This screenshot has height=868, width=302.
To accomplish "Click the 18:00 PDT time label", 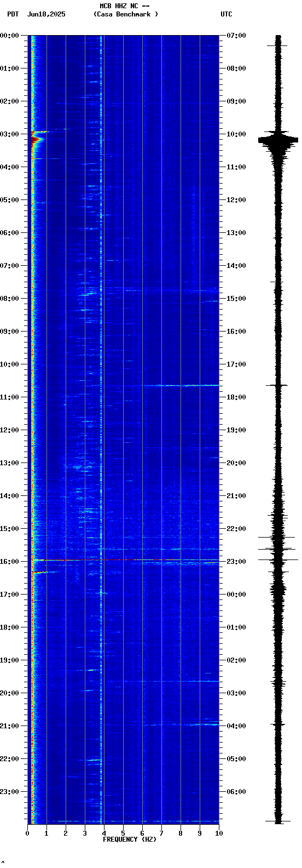I will click(x=9, y=627).
